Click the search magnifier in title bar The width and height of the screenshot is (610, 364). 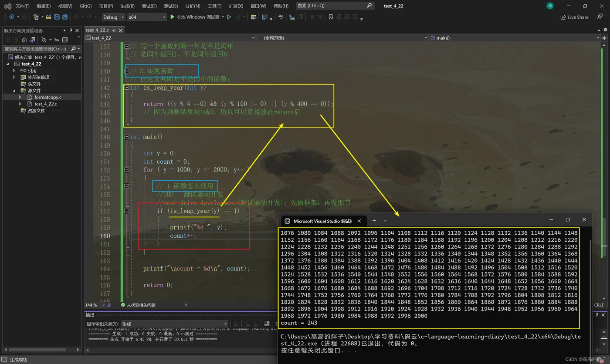click(x=369, y=6)
